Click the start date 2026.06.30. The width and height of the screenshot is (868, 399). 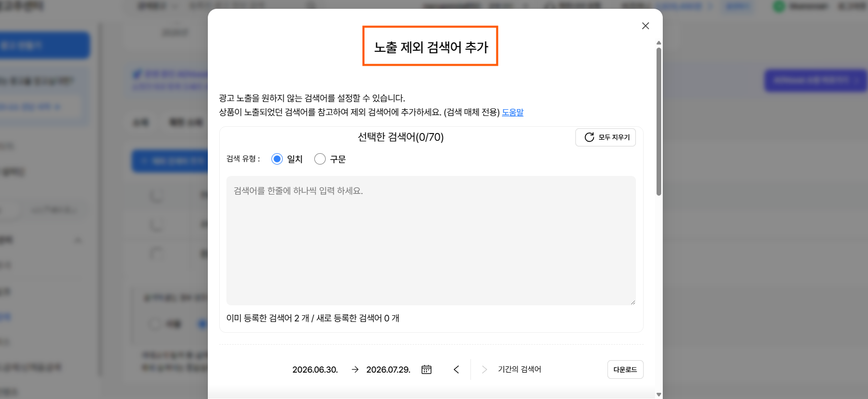pos(315,370)
